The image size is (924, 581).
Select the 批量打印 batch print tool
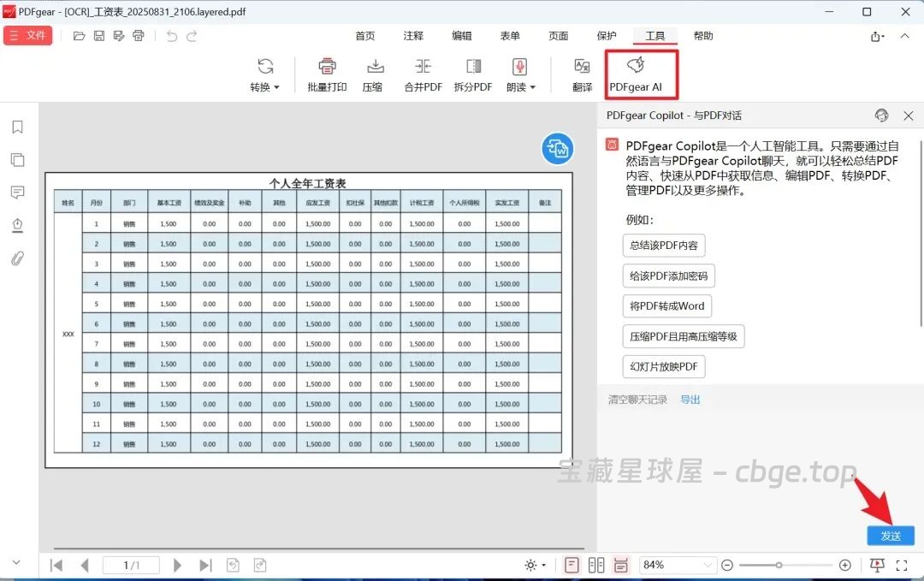(x=326, y=74)
